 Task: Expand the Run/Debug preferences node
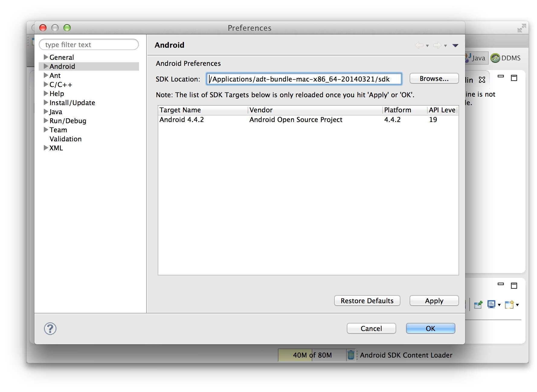click(x=46, y=120)
